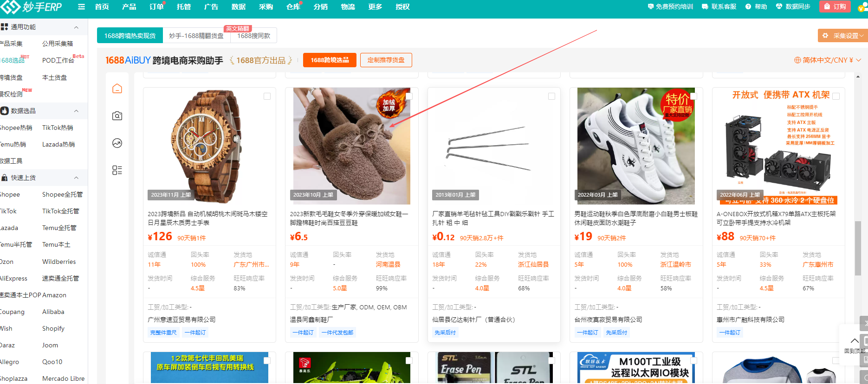The width and height of the screenshot is (868, 384).
Task: Select checkbox on green car toy product
Action: click(x=409, y=360)
